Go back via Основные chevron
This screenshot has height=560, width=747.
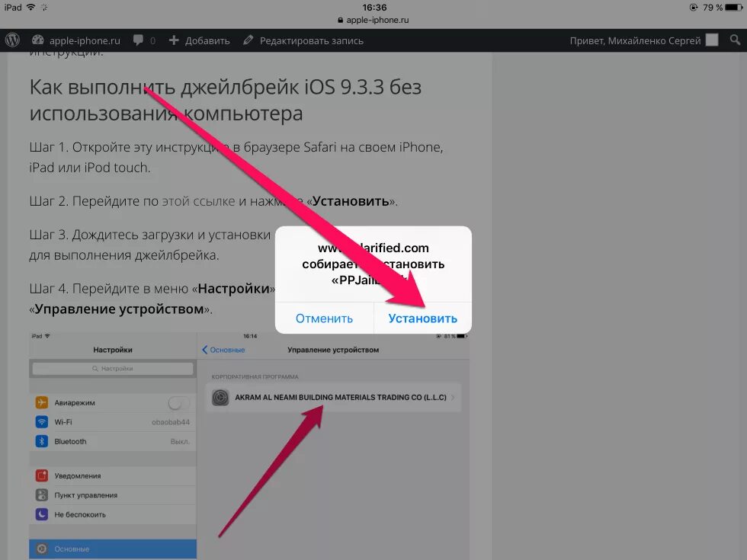tap(223, 350)
